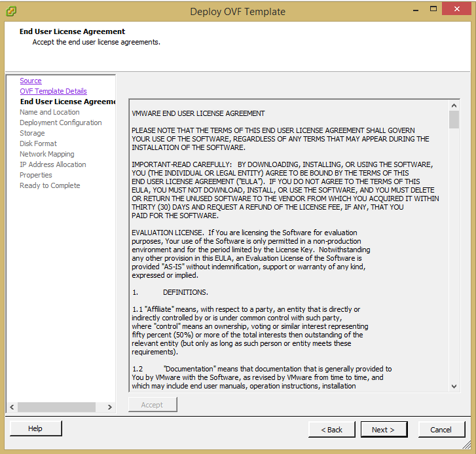Select Deployment Configuration step

click(x=61, y=123)
